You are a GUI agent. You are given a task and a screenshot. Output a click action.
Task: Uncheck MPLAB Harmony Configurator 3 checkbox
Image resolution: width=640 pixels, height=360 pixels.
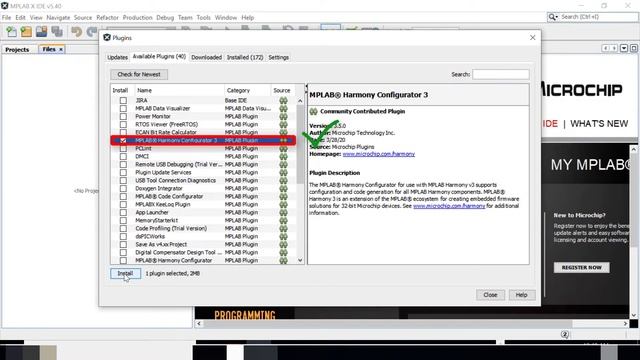pos(123,140)
